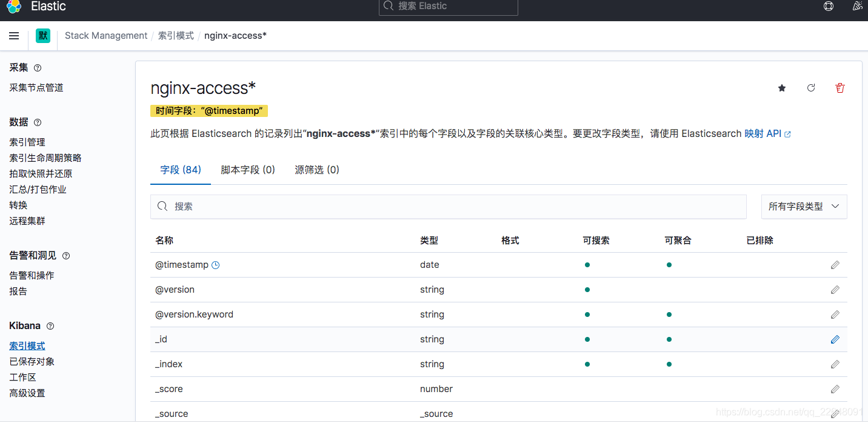Click 索引模式 breadcrumb link
868x423 pixels.
(176, 36)
